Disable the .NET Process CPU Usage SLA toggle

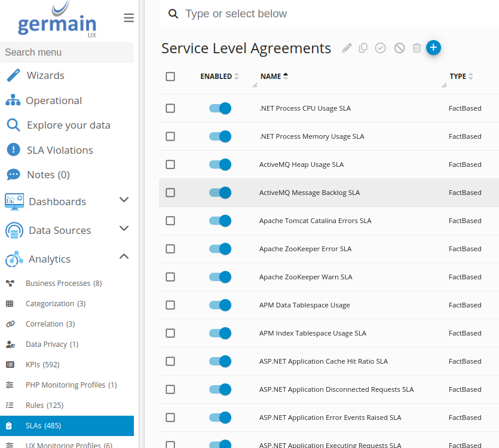coord(220,108)
